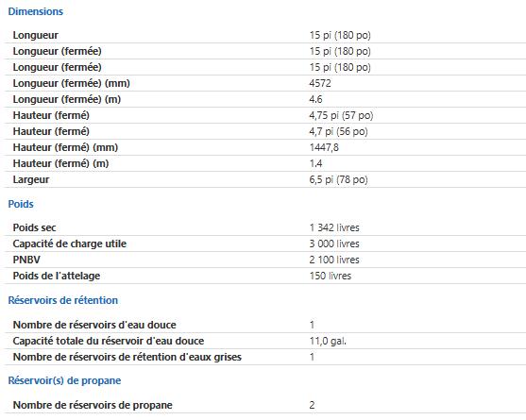Click the Poids sec label

click(x=34, y=227)
